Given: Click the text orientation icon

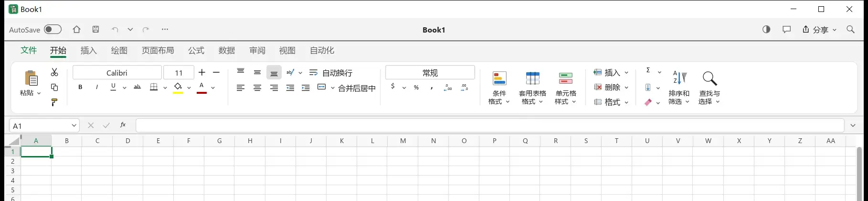Looking at the screenshot, I should [x=290, y=72].
